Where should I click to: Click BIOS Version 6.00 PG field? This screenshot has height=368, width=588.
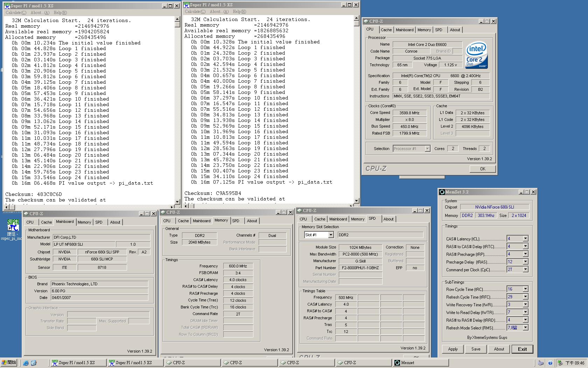point(99,291)
